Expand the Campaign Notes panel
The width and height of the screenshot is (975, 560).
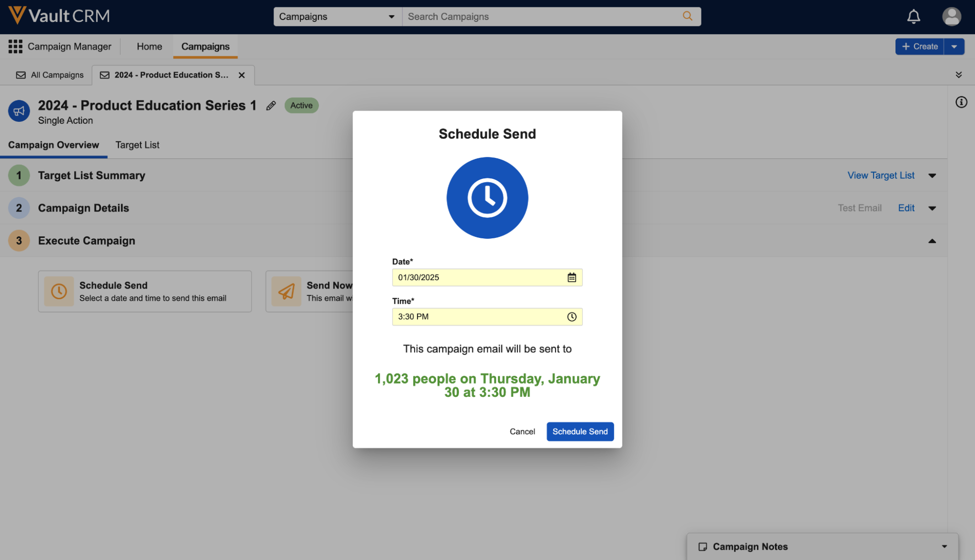point(944,546)
